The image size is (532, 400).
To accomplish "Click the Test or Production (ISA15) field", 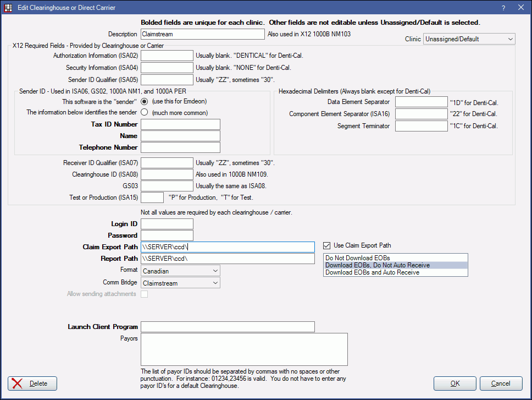I will [x=152, y=198].
